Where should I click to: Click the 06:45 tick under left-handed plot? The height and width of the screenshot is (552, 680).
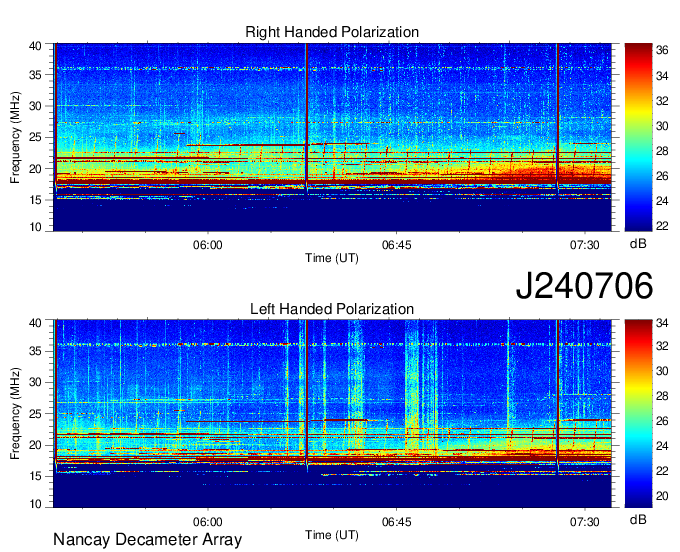[396, 522]
